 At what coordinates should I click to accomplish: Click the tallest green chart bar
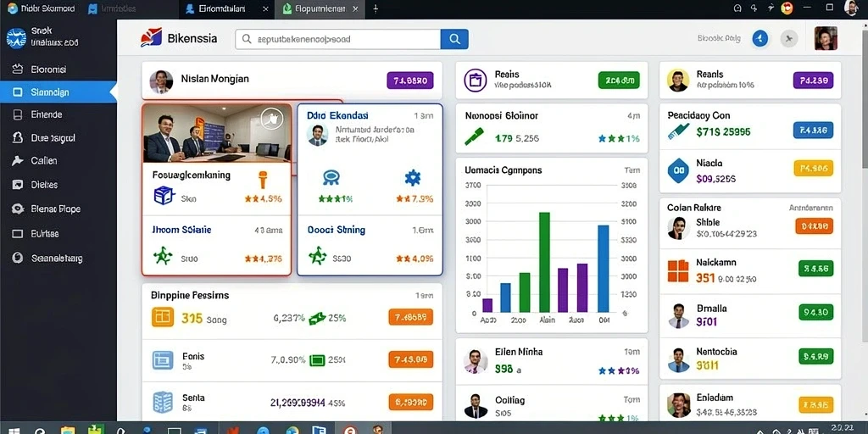point(545,263)
